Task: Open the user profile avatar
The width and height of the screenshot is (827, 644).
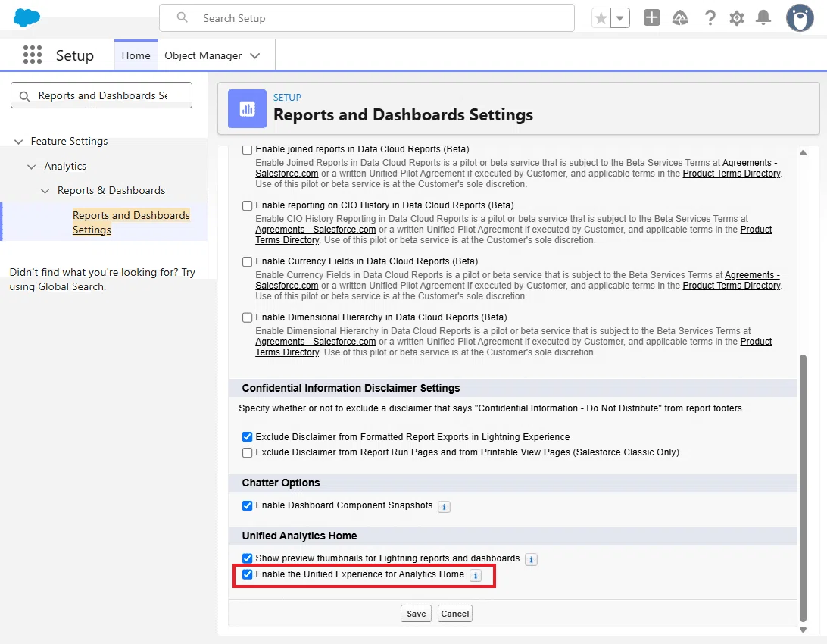Action: pyautogui.click(x=800, y=18)
